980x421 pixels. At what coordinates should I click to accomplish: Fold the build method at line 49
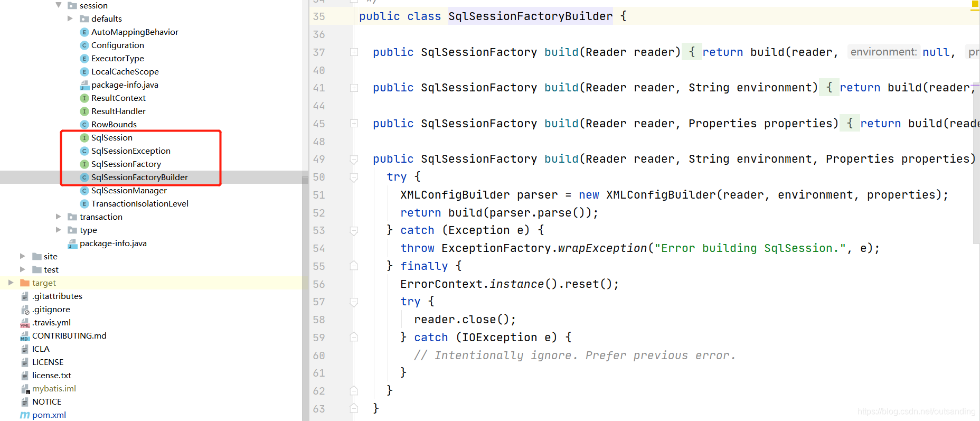(x=354, y=159)
